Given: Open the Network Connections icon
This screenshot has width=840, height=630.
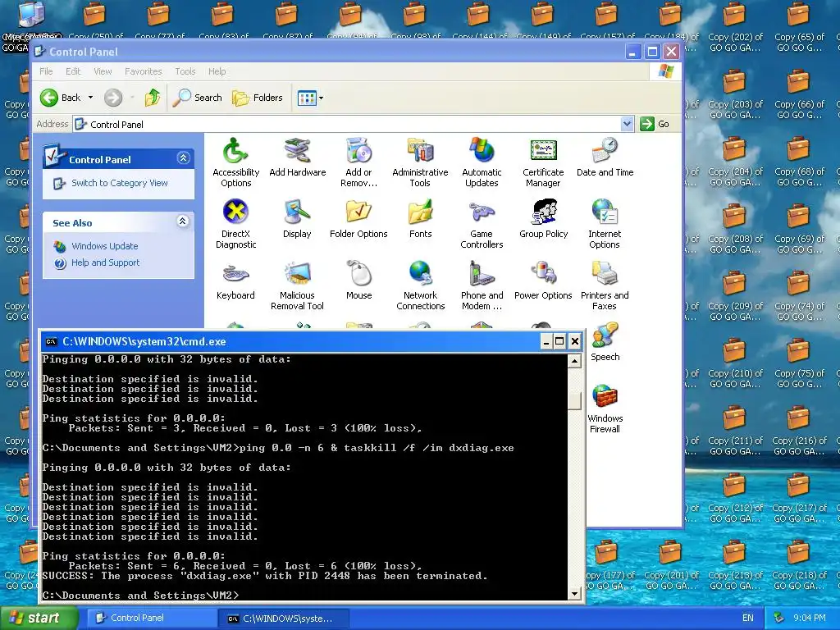Looking at the screenshot, I should click(420, 285).
